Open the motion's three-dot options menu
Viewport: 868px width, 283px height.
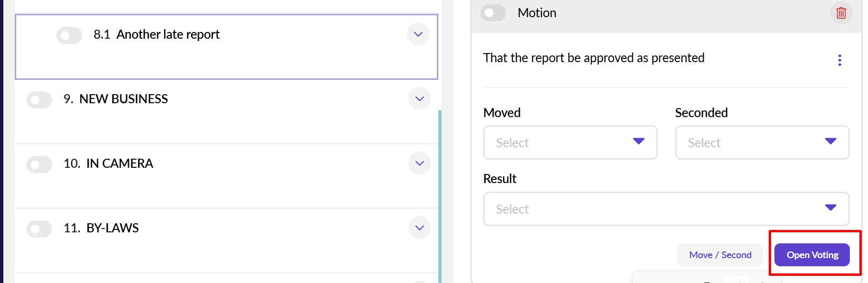pyautogui.click(x=839, y=60)
